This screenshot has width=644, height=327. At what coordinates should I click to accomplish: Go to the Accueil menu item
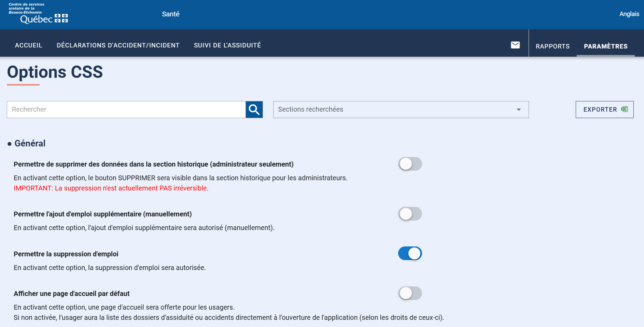coord(29,45)
